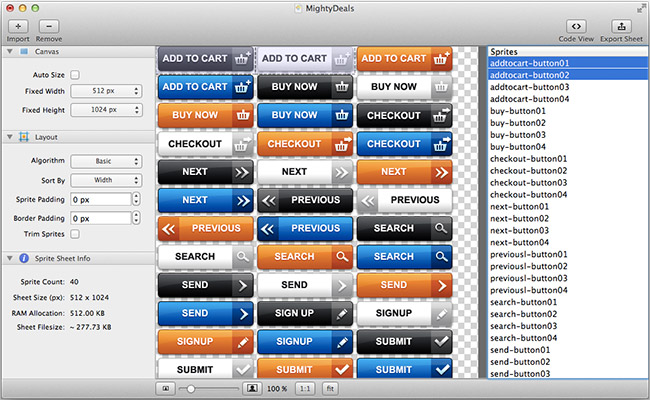Enable the Auto Size checkbox
Viewport: 650px width, 400px height.
[x=75, y=75]
